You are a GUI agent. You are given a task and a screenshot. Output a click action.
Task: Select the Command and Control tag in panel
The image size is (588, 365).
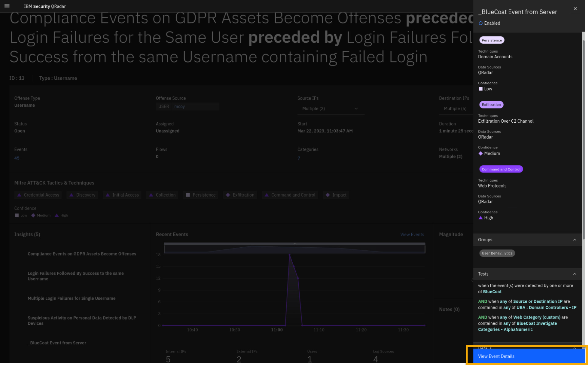501,169
